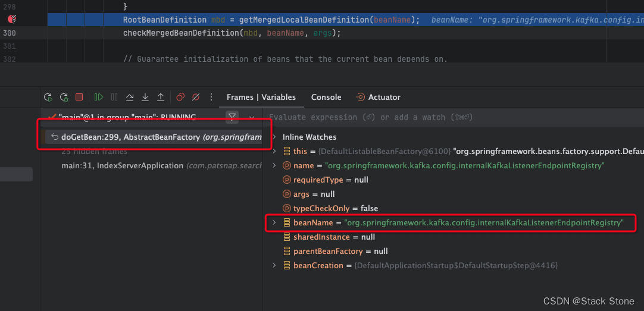This screenshot has width=644, height=311.
Task: Click the DefaultStartupStep@4416 value
Action: (456, 265)
